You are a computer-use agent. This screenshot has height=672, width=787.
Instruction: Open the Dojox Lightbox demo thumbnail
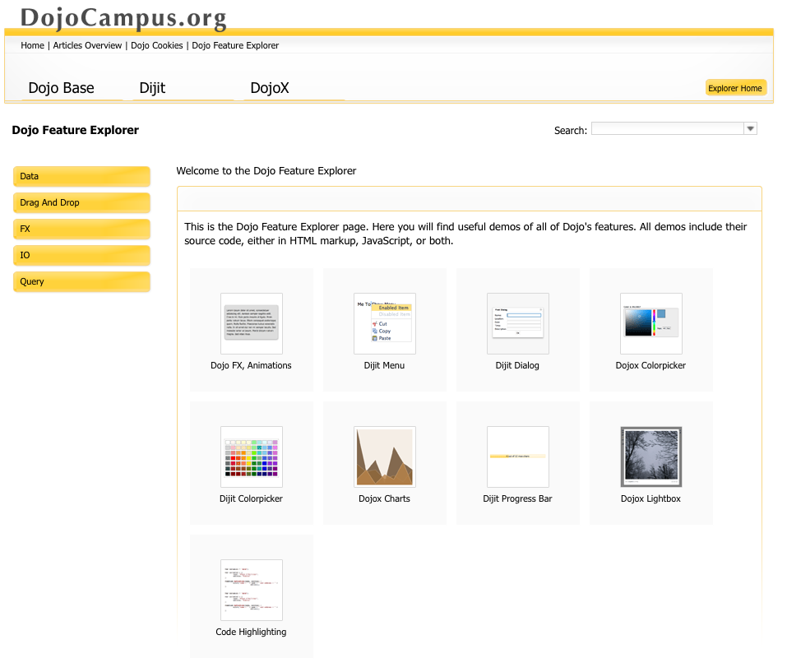(651, 456)
